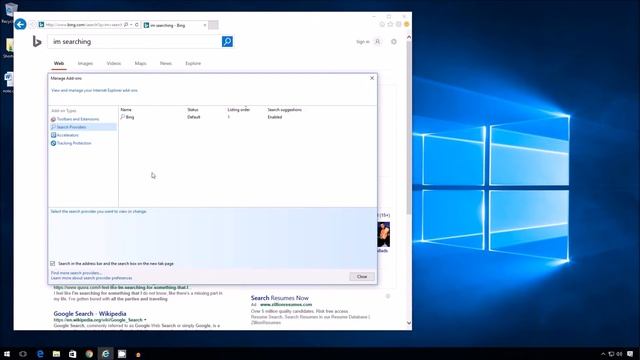Sort by the Status column header

coord(193,110)
